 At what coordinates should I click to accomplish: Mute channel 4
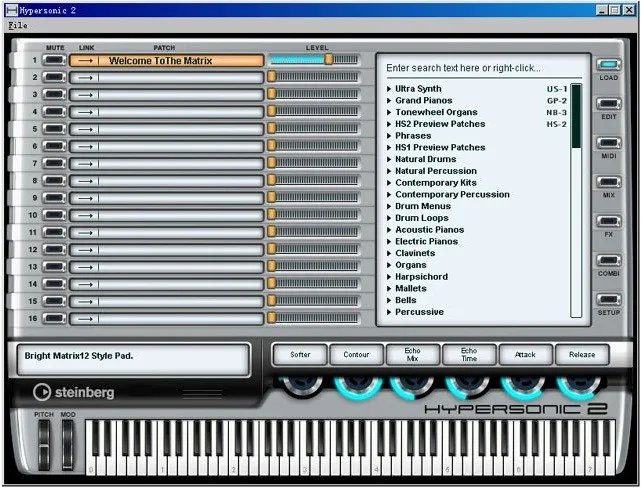point(54,112)
